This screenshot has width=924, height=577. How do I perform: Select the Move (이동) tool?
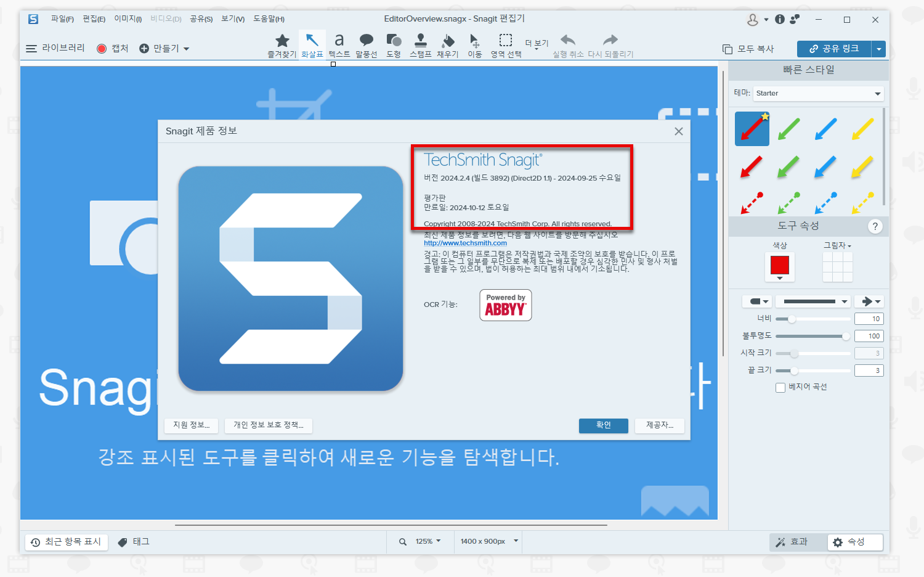click(x=475, y=46)
